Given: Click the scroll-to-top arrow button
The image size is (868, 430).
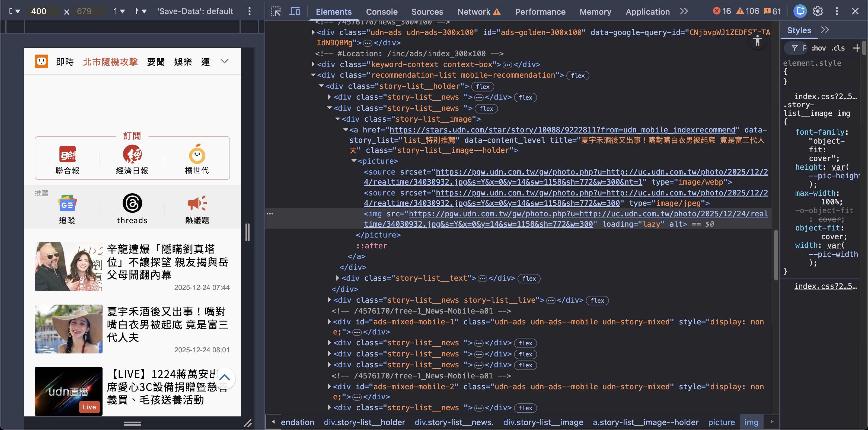Looking at the screenshot, I should (x=224, y=378).
